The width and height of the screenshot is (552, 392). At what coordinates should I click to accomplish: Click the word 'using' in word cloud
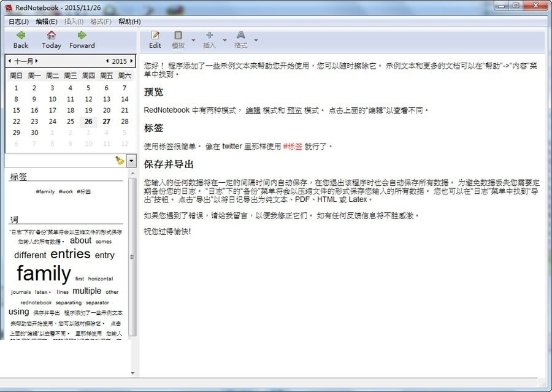pyautogui.click(x=18, y=312)
